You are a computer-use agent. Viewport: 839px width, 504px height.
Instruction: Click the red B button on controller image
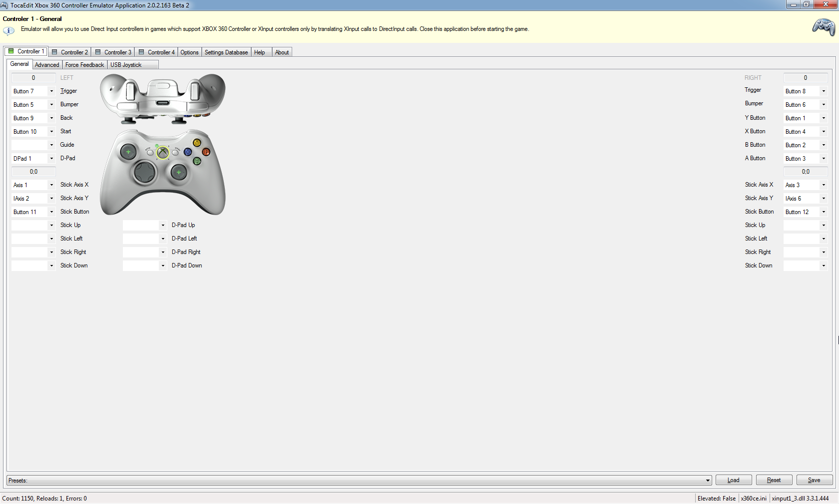click(206, 152)
